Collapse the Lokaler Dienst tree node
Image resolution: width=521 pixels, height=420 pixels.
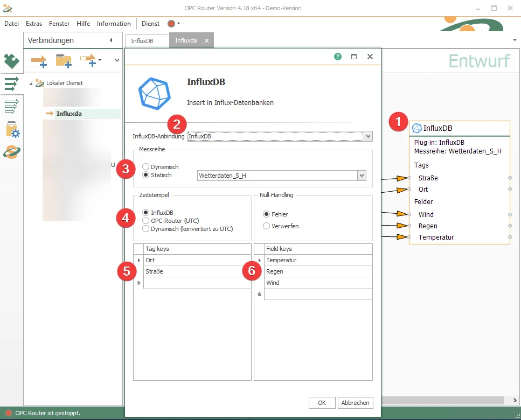(x=31, y=83)
